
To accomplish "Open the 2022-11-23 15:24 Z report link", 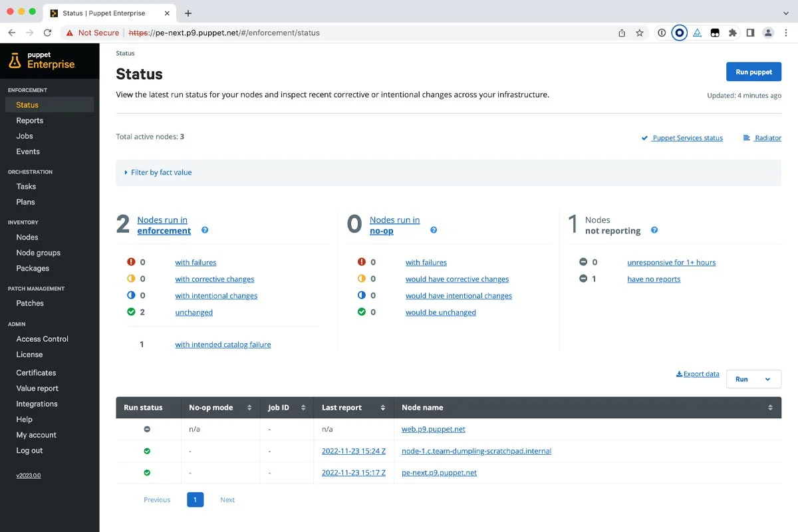I will pyautogui.click(x=354, y=451).
